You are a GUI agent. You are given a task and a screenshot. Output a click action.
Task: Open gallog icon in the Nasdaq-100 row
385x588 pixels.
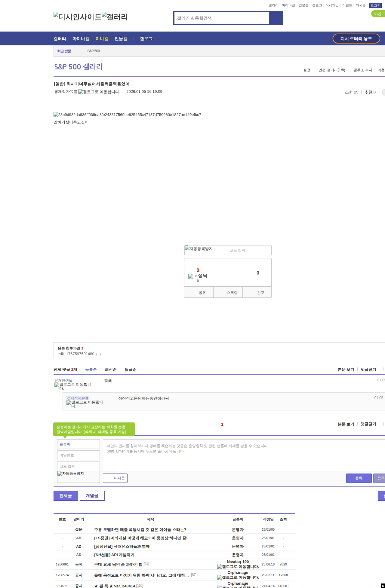point(238,566)
